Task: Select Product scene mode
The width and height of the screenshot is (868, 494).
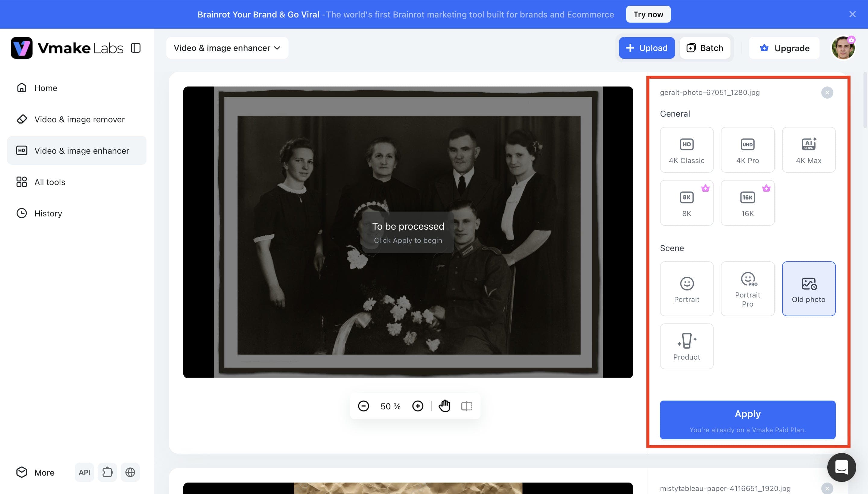Action: [x=687, y=346]
